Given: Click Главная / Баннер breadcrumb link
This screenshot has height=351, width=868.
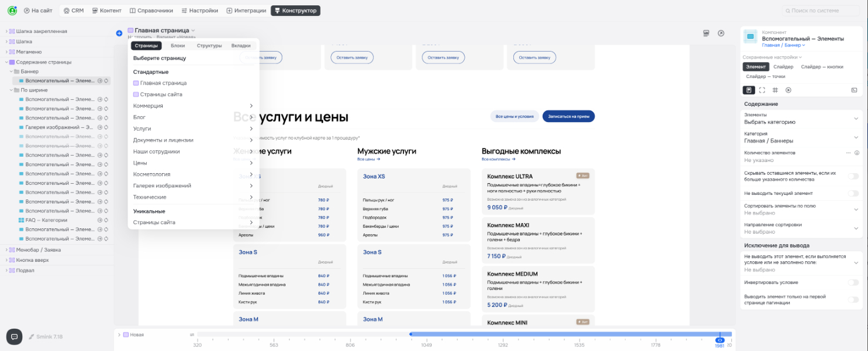Looking at the screenshot, I should click(783, 45).
